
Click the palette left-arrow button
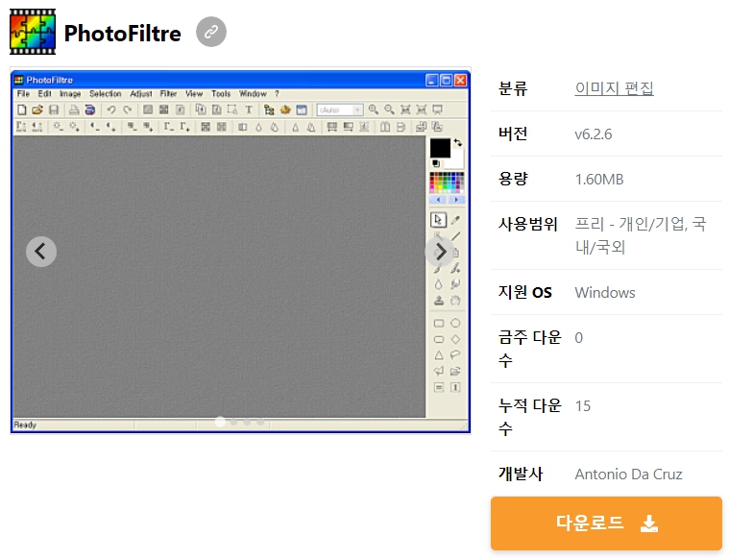pyautogui.click(x=438, y=200)
